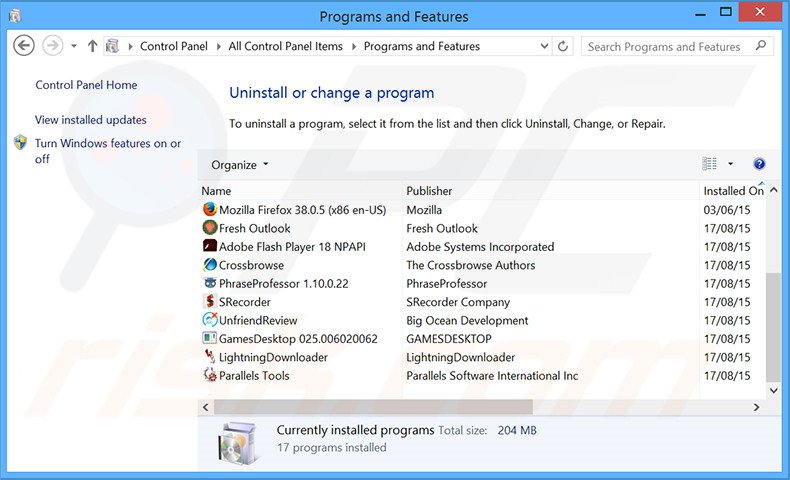The height and width of the screenshot is (480, 790).
Task: Expand the arrow after All Control Panel Items
Action: pyautogui.click(x=354, y=47)
